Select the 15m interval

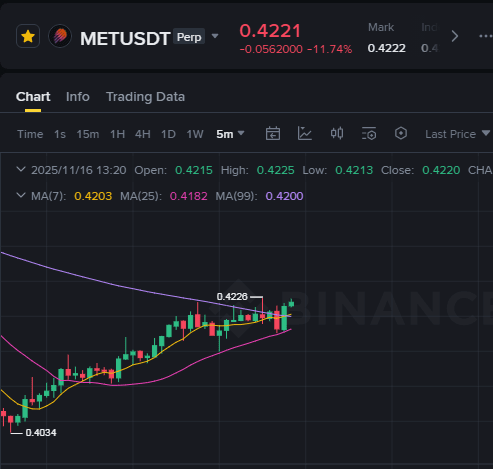pyautogui.click(x=88, y=134)
